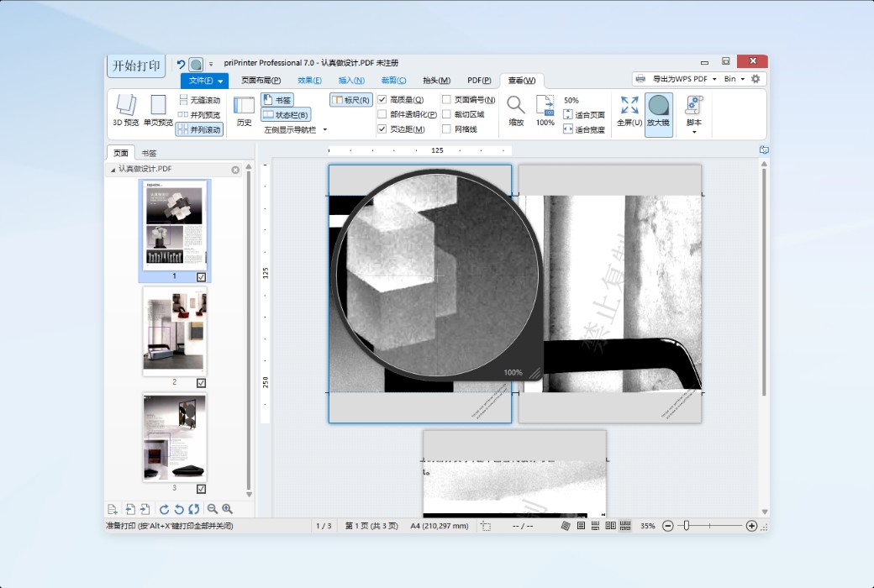The height and width of the screenshot is (588, 874).
Task: Click the 适合页面 fit page option
Action: click(x=584, y=115)
